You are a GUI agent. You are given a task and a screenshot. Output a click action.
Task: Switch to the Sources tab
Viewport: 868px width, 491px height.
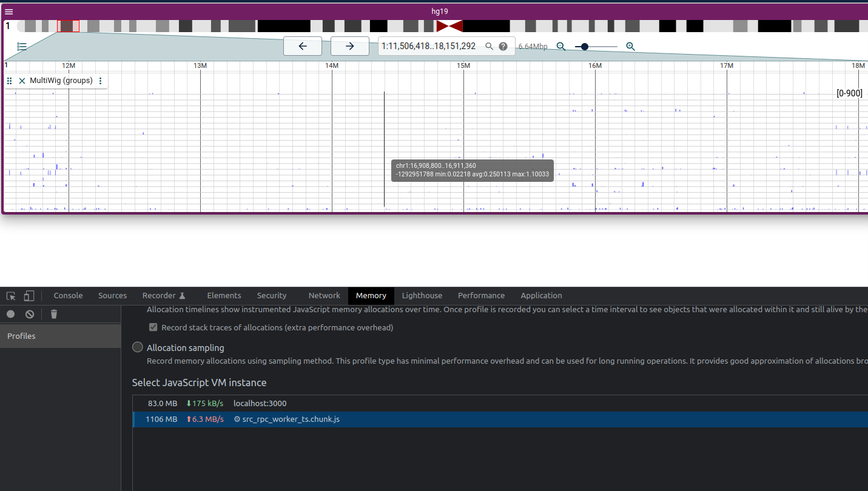click(113, 296)
